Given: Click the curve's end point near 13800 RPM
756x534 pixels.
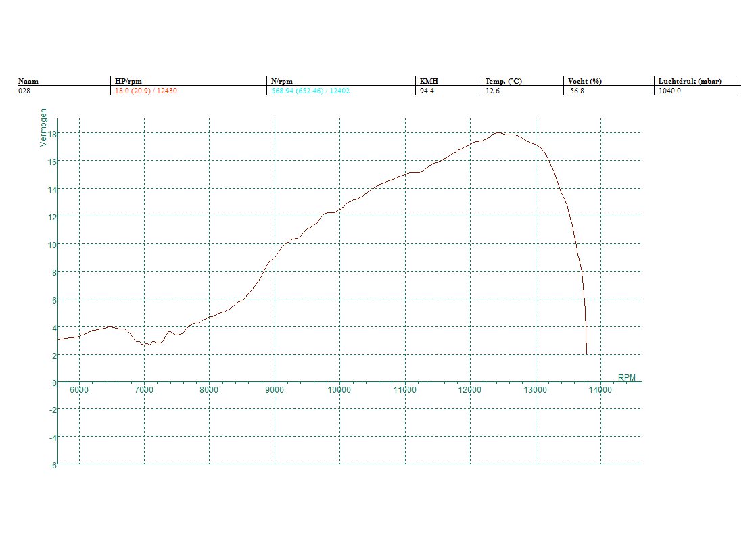Looking at the screenshot, I should [586, 352].
